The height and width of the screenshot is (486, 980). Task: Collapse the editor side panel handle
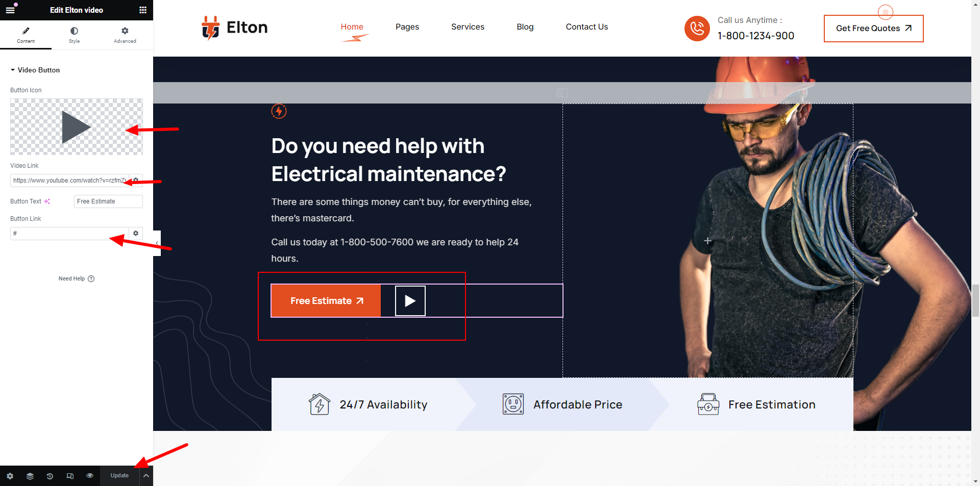click(157, 243)
